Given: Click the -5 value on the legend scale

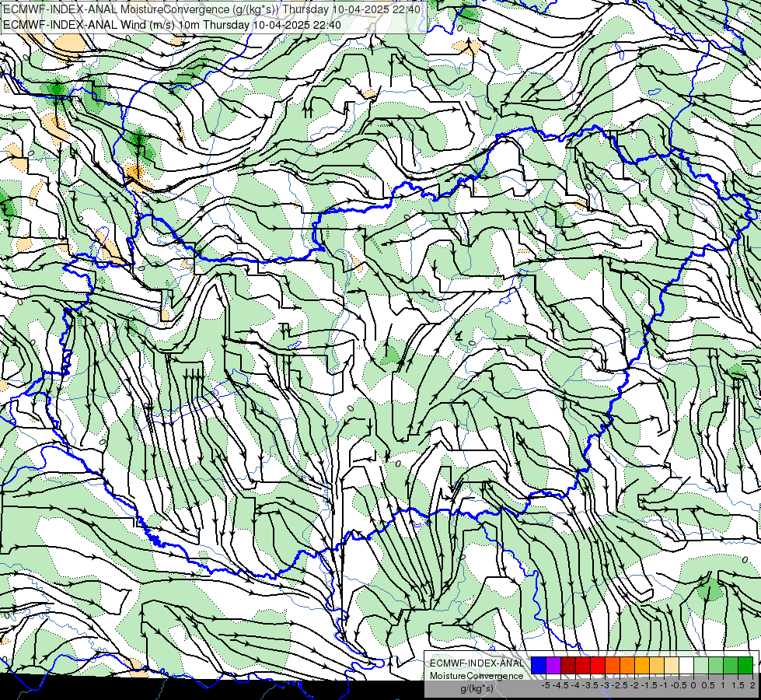Looking at the screenshot, I should click(546, 685).
